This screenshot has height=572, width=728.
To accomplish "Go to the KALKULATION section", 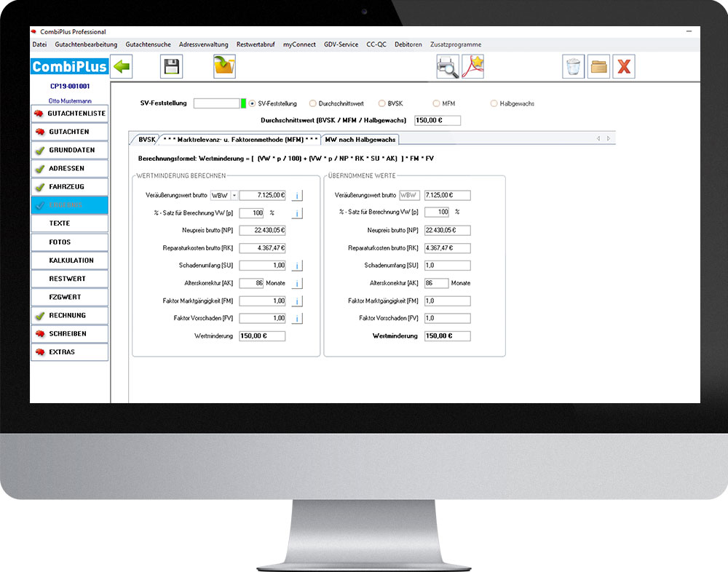I will [71, 261].
